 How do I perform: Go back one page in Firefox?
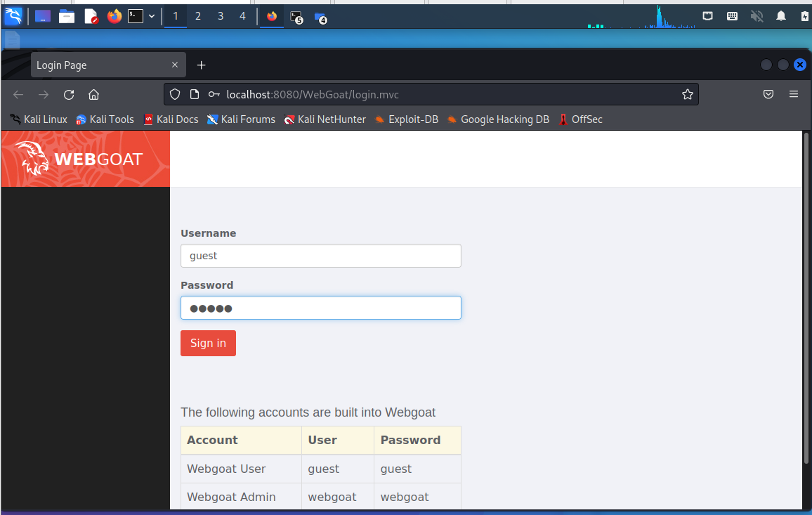[18, 94]
